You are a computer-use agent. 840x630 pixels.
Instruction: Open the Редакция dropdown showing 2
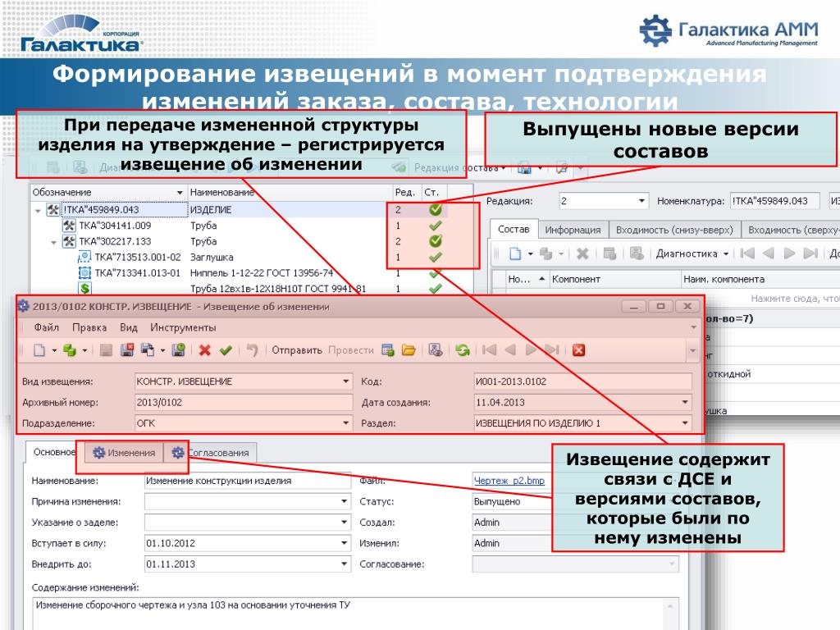coord(641,201)
